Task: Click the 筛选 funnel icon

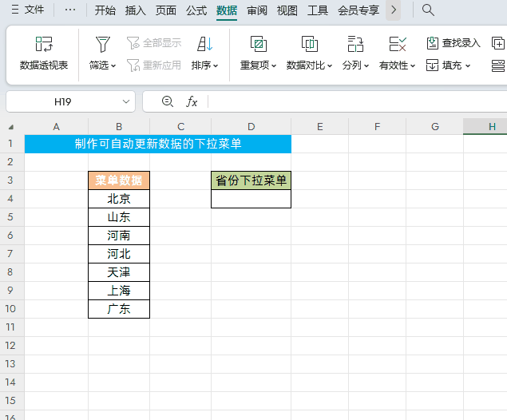Action: 103,44
